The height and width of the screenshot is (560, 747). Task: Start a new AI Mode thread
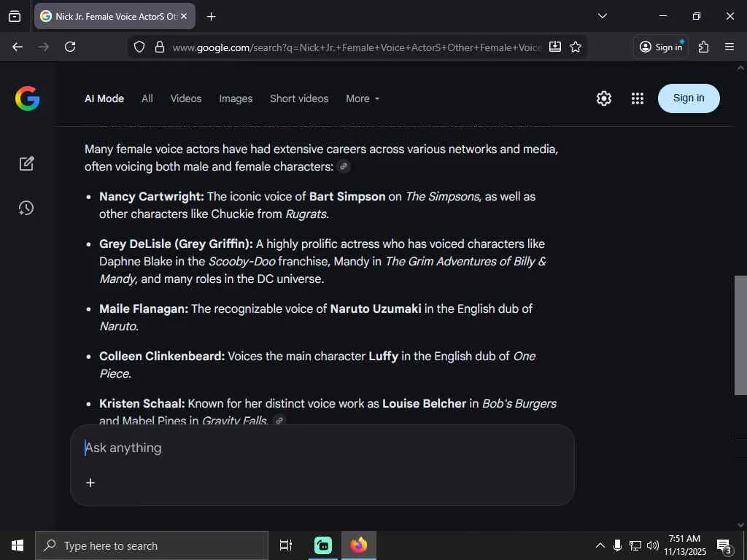pos(26,163)
